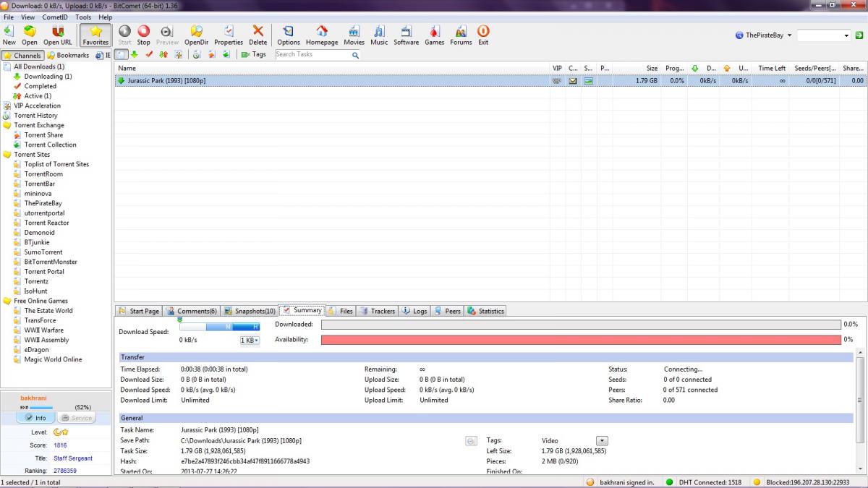
Task: Open the 1 KB speed unit dropdown
Action: [x=250, y=340]
